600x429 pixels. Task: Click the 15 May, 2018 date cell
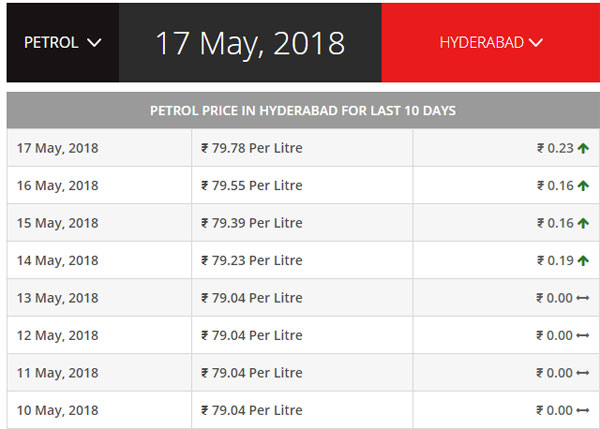coord(99,223)
